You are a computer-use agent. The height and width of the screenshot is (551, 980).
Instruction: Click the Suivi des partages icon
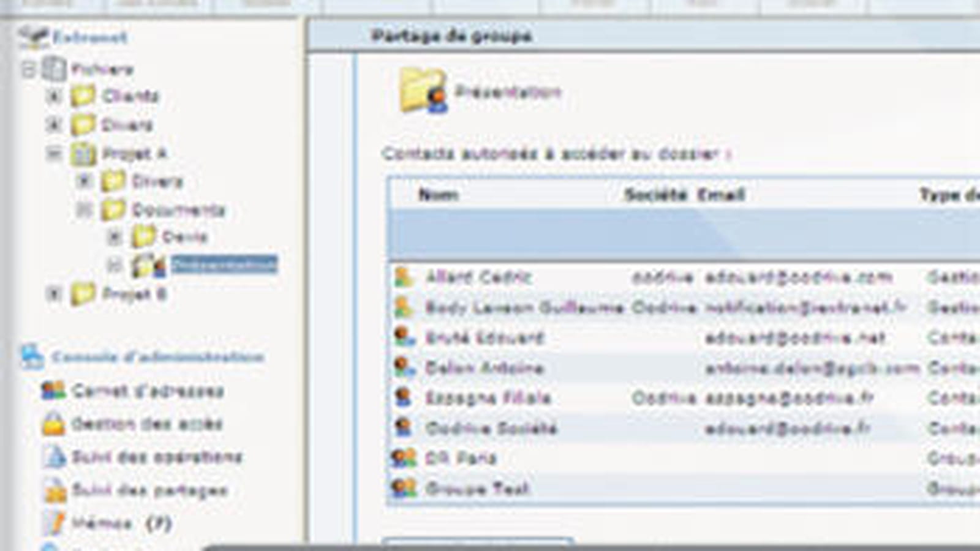pyautogui.click(x=55, y=490)
